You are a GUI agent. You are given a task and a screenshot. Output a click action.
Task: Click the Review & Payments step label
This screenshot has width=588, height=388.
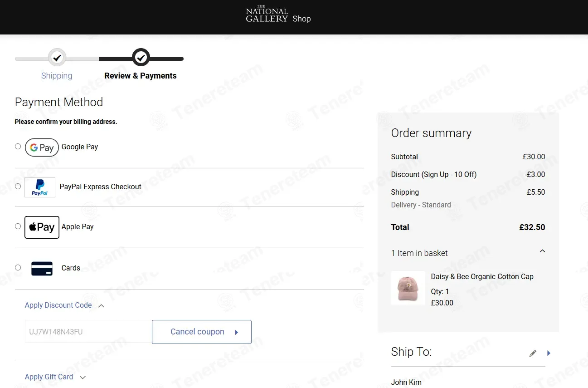141,76
